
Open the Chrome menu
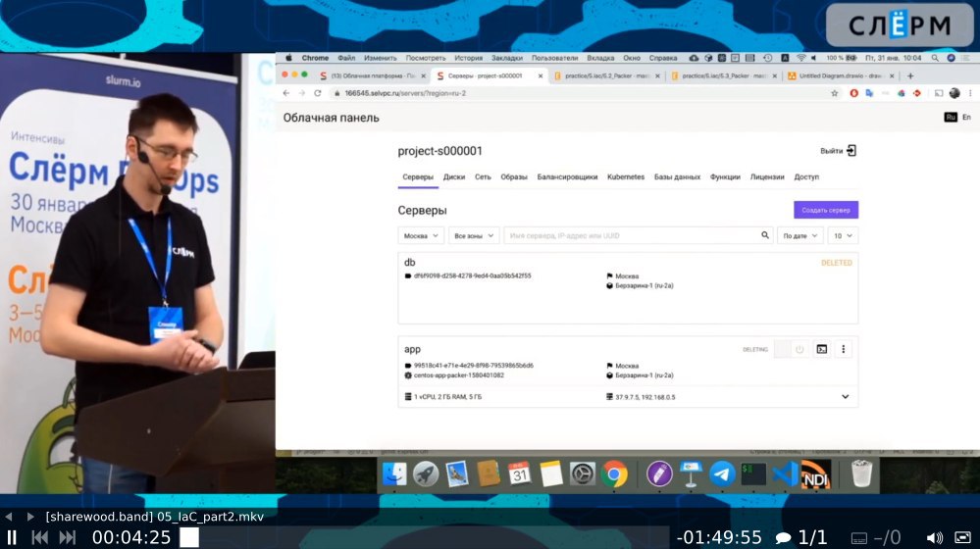click(x=315, y=58)
